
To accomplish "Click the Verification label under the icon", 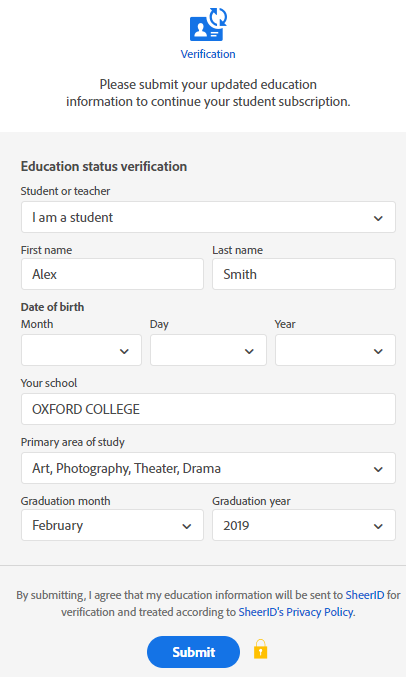I will click(208, 54).
